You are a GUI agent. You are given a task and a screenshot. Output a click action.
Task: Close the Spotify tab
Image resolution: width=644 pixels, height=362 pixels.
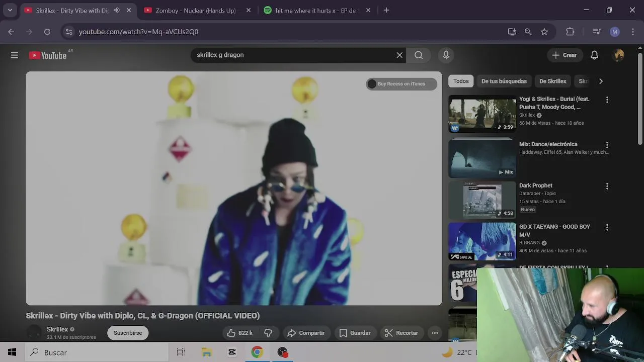click(x=368, y=10)
